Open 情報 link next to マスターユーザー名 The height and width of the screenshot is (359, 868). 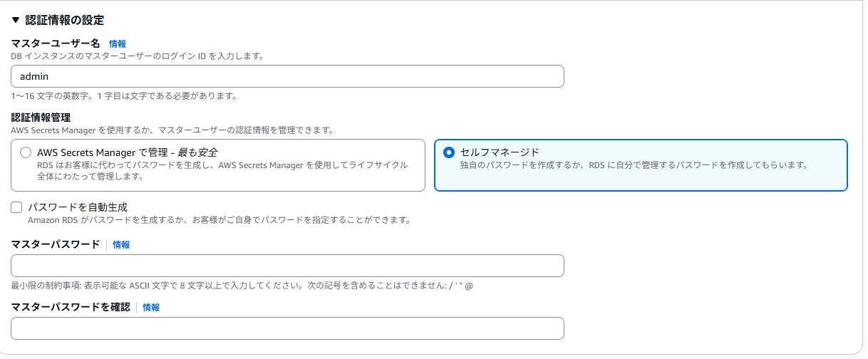coord(118,44)
